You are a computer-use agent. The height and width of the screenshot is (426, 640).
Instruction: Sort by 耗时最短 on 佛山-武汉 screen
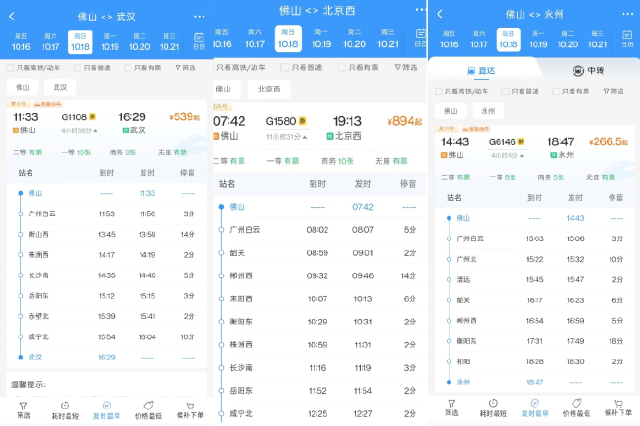(x=65, y=410)
